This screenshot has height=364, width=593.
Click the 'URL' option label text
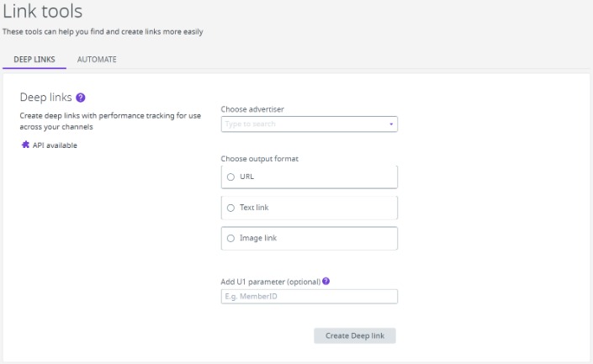click(246, 177)
